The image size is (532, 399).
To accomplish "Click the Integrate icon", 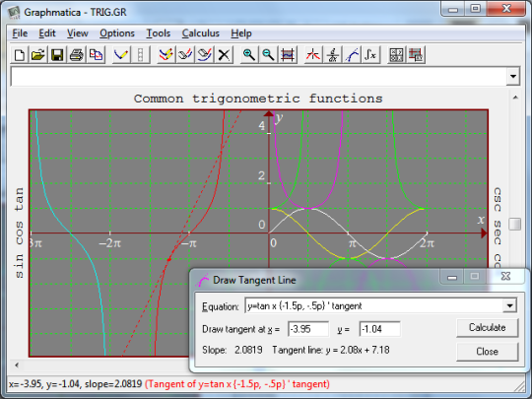I will click(x=370, y=54).
